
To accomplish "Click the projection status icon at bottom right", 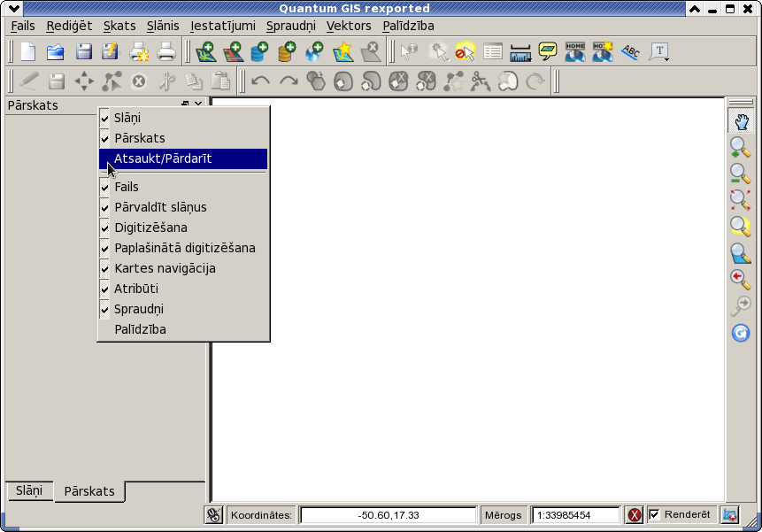I will (730, 515).
